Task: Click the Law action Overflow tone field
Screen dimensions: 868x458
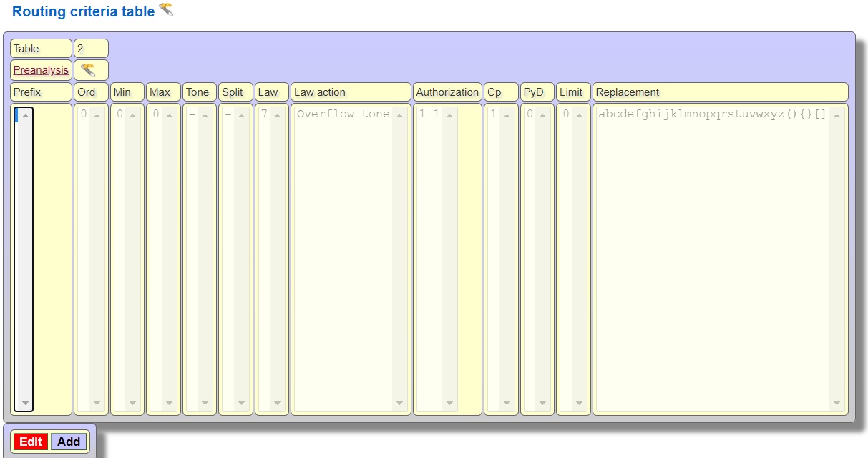Action: coord(343,258)
